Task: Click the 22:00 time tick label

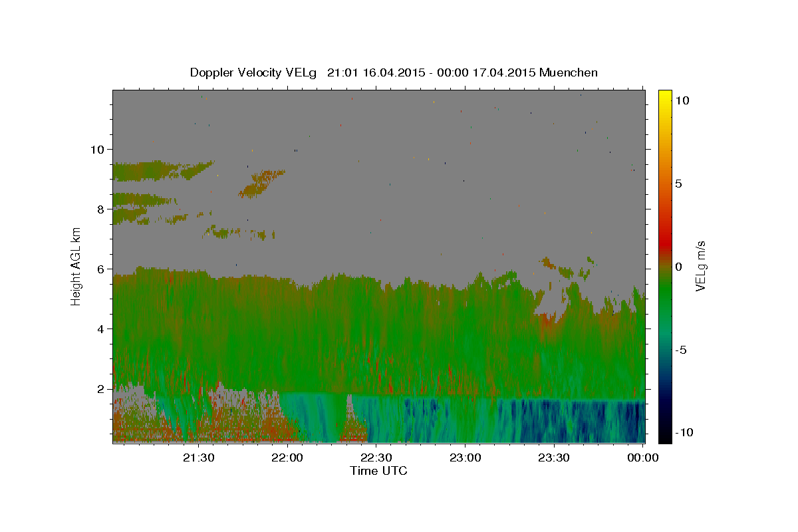Action: pyautogui.click(x=287, y=458)
